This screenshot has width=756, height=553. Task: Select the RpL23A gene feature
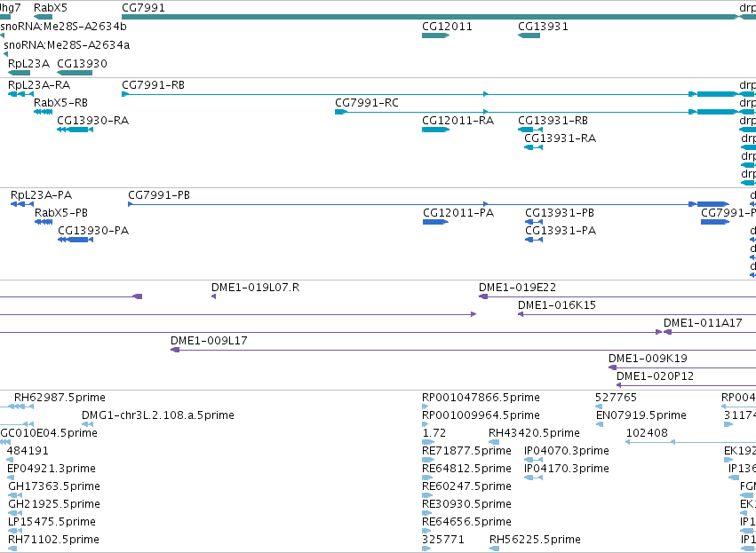[x=20, y=73]
